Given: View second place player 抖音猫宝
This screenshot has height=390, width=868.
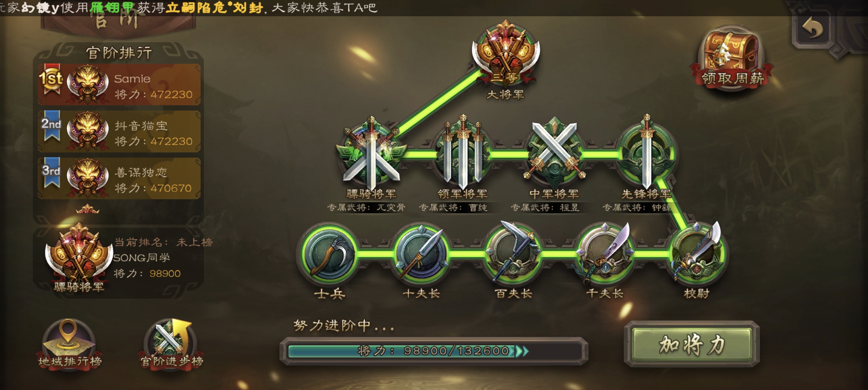Looking at the screenshot, I should pyautogui.click(x=119, y=131).
